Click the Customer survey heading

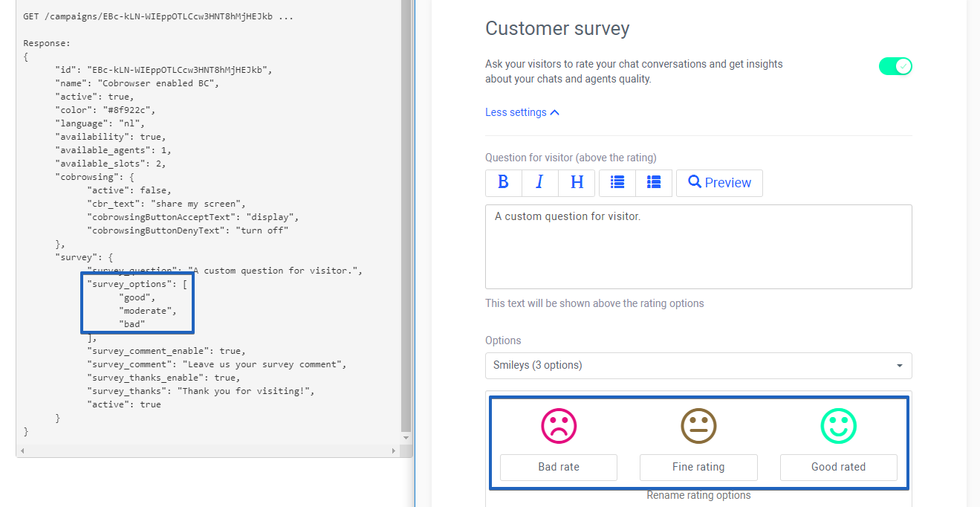click(557, 29)
